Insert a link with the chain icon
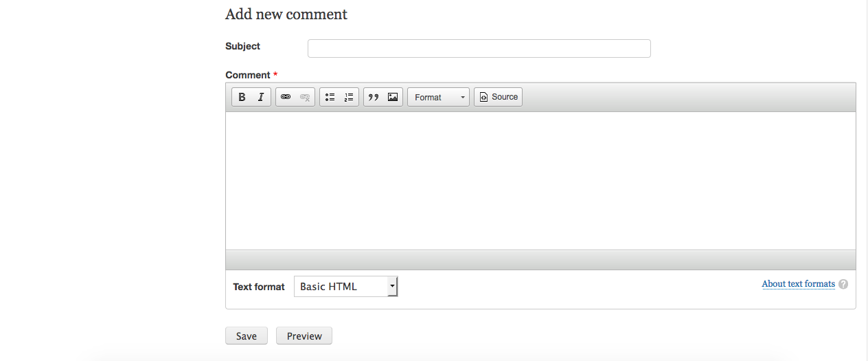This screenshot has height=361, width=868. point(286,97)
